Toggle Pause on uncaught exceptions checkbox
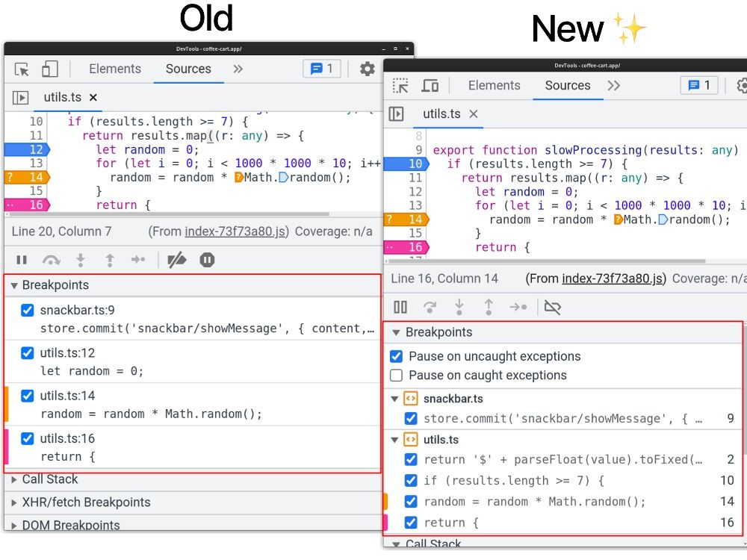747x560 pixels. click(x=397, y=357)
